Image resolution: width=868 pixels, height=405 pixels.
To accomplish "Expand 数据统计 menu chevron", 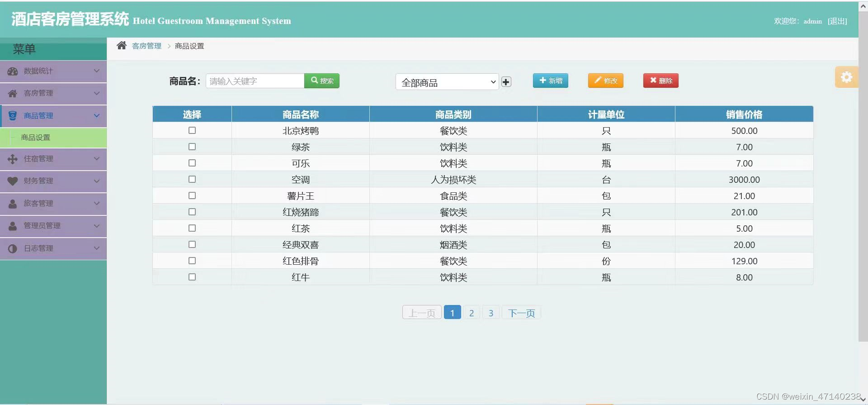I will (96, 71).
